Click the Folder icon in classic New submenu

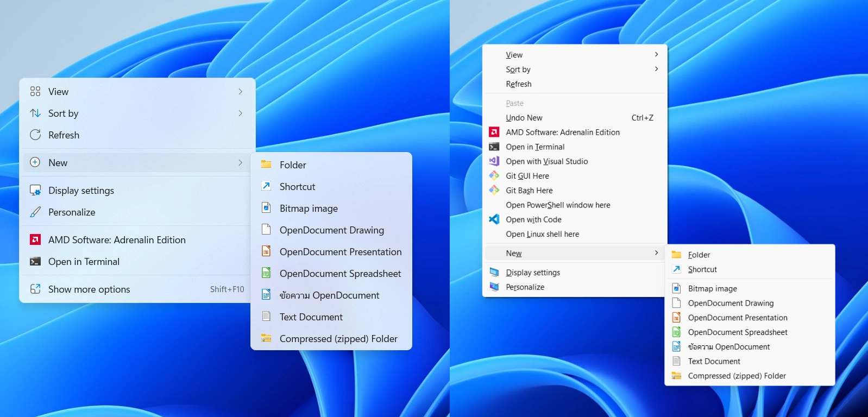pyautogui.click(x=676, y=255)
